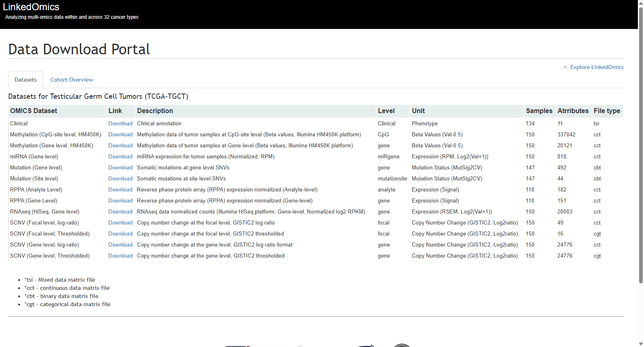
Task: Select 'Somatic mutations at gene level SNVs' text
Action: point(183,167)
